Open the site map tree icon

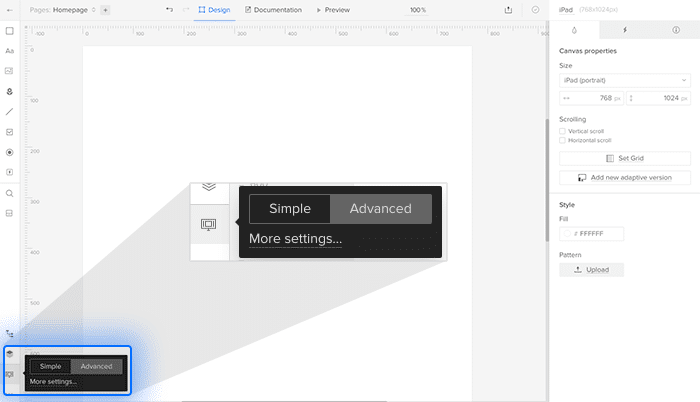(9, 334)
